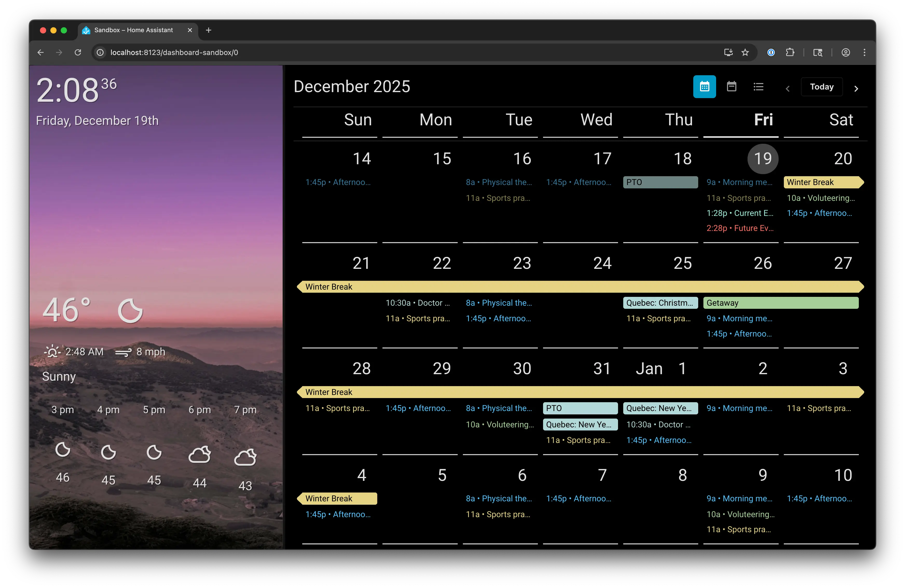Open a new browser tab

click(208, 30)
